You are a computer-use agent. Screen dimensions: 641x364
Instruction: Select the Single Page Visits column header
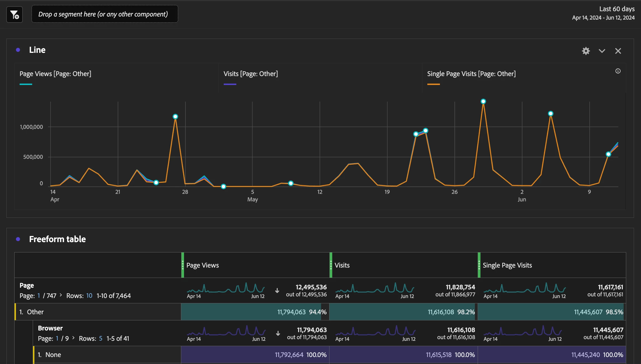(507, 265)
